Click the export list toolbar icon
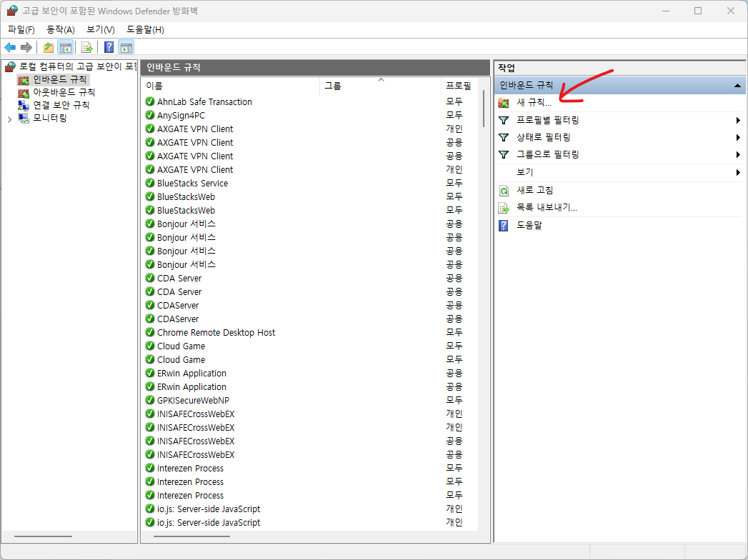 point(87,47)
